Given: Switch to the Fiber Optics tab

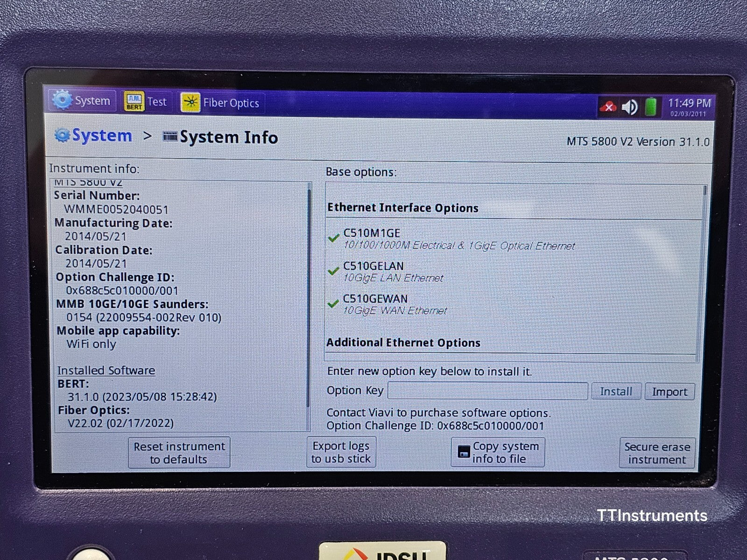Looking at the screenshot, I should [x=221, y=102].
